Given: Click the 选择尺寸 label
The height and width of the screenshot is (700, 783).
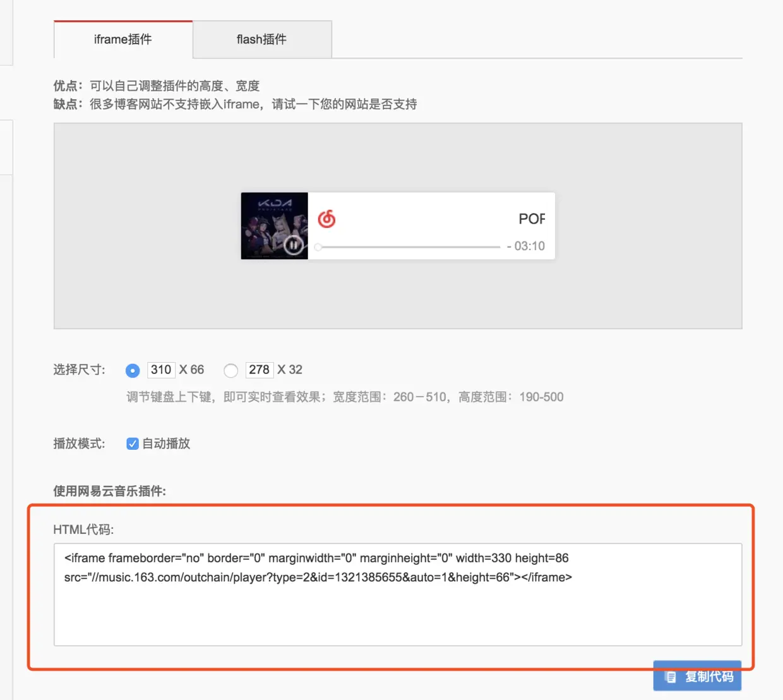Looking at the screenshot, I should coord(80,370).
